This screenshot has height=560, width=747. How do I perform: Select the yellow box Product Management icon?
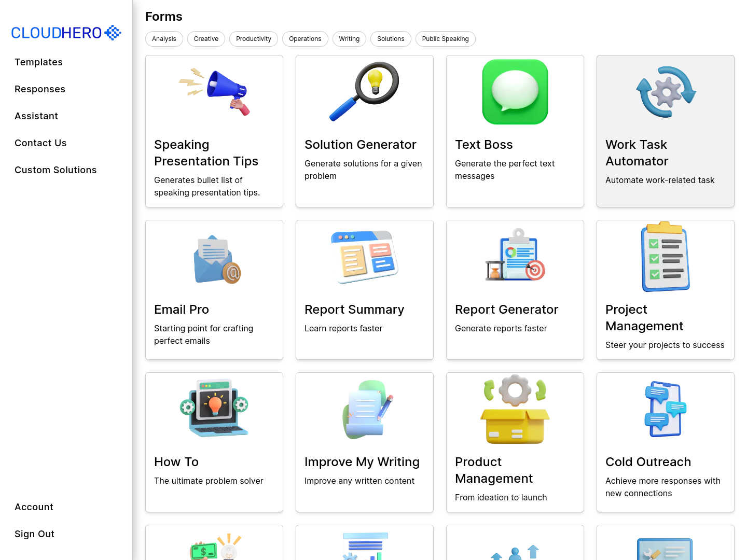[515, 409]
